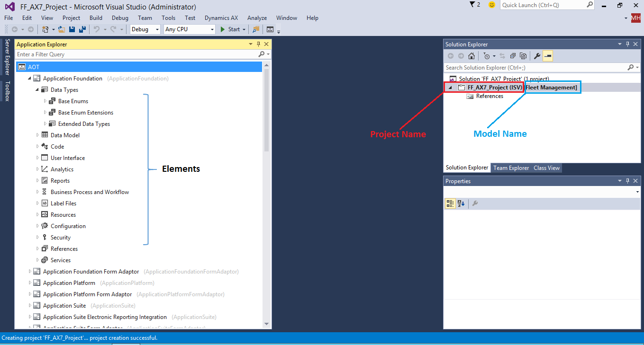
Task: Click the Open File folder icon
Action: [62, 29]
